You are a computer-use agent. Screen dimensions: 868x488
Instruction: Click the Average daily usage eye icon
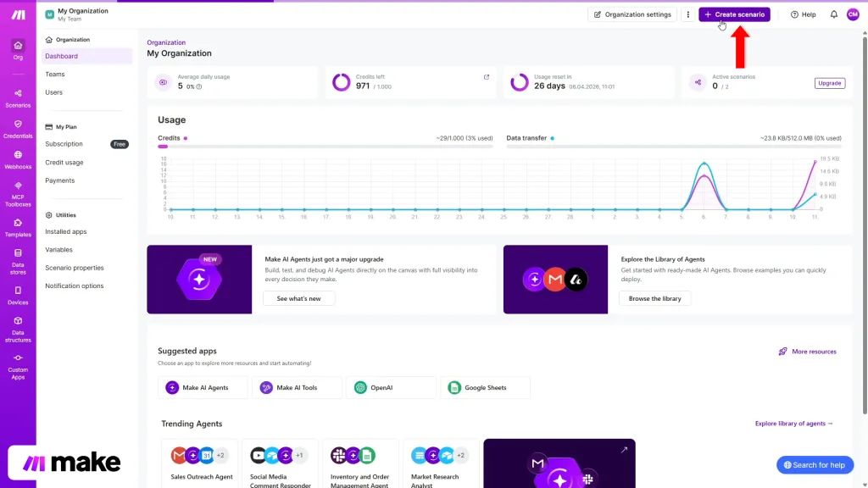pos(164,82)
